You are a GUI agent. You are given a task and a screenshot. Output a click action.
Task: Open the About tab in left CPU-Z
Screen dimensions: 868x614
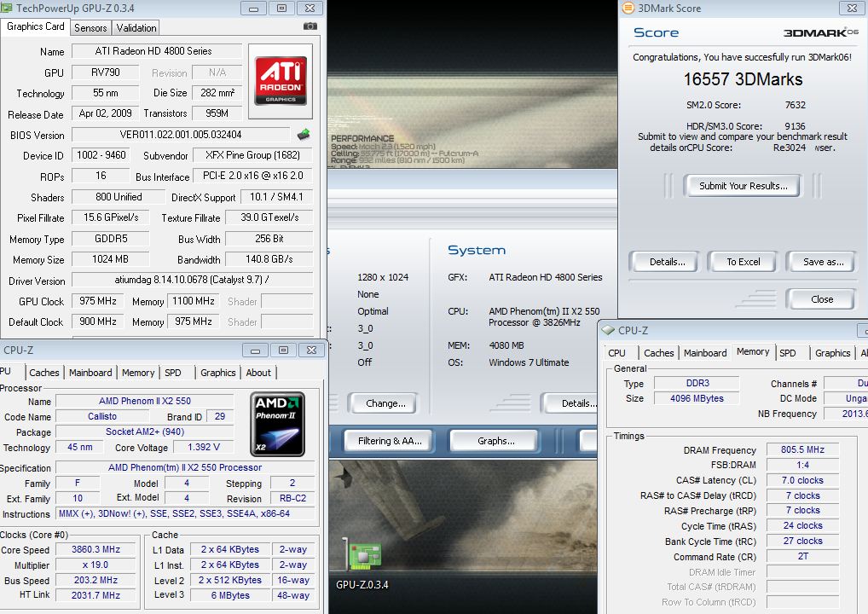[258, 373]
